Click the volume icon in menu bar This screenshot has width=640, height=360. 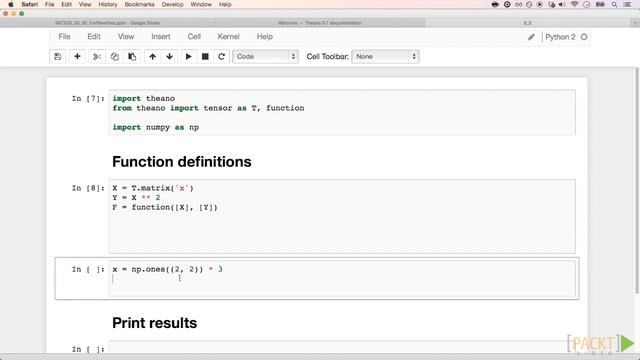coord(562,4)
